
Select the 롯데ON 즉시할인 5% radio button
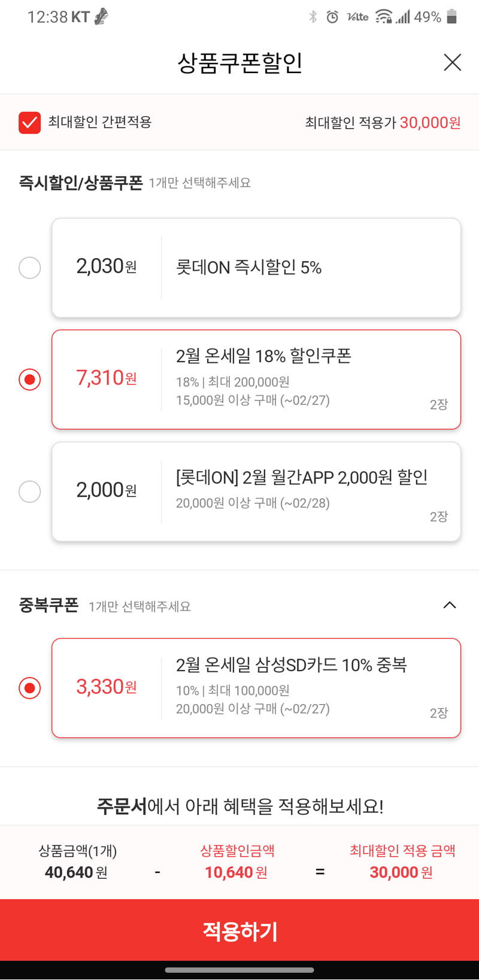tap(30, 268)
